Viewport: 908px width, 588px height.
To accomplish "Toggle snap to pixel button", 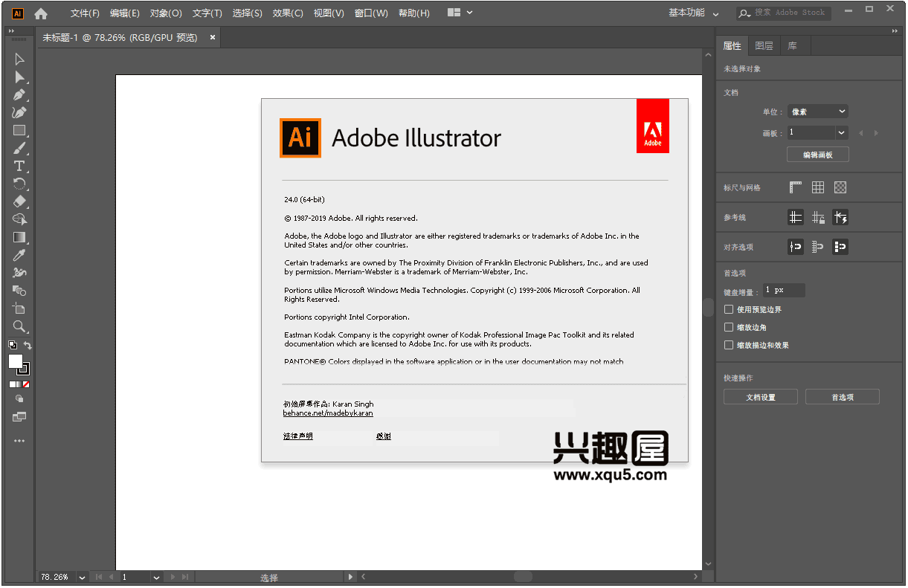I will point(840,247).
